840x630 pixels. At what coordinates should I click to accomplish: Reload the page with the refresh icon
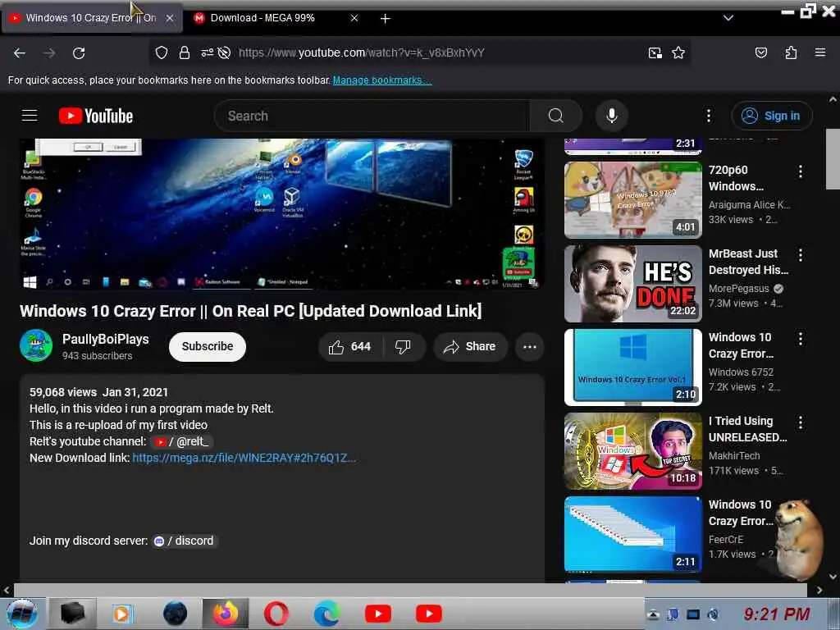(79, 53)
